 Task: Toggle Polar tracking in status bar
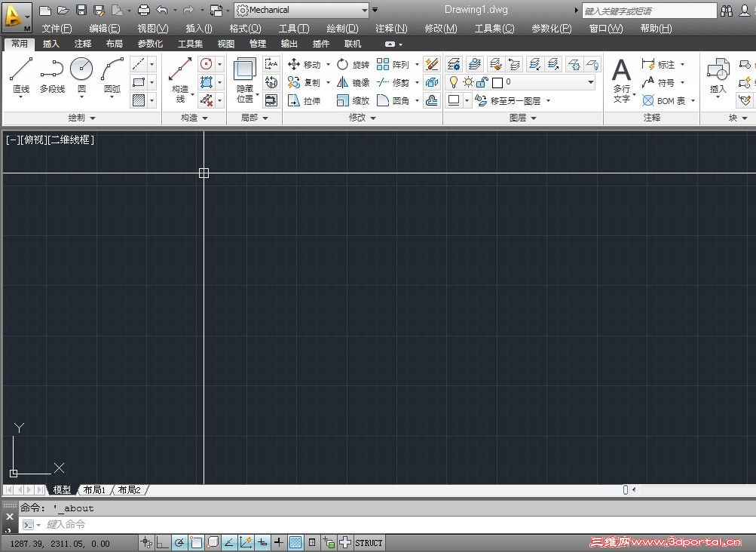click(179, 543)
